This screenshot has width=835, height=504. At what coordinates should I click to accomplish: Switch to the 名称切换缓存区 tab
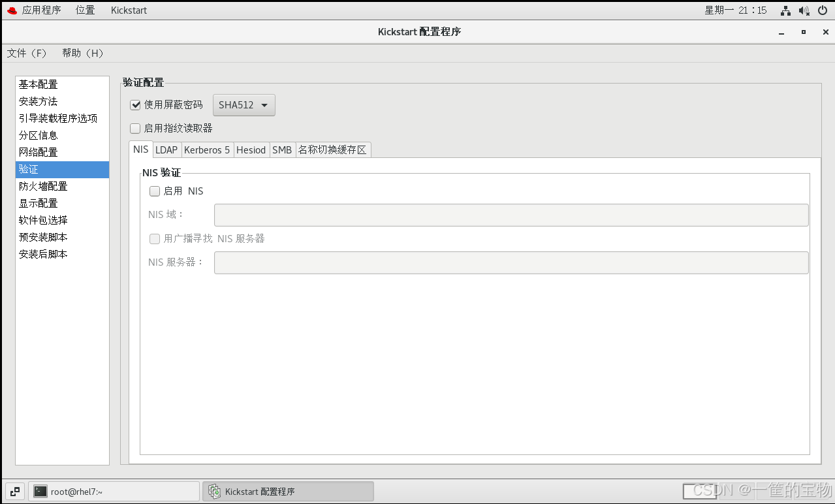coord(333,150)
